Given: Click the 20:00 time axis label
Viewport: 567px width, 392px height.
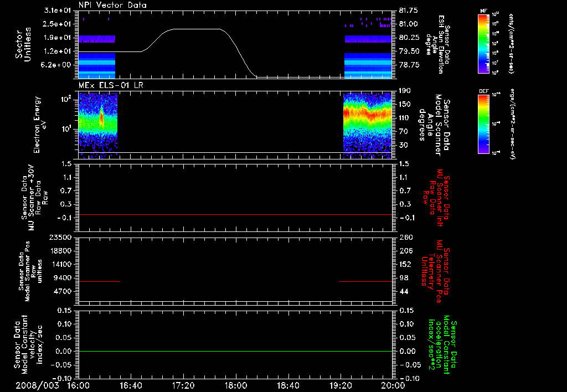Looking at the screenshot, I should [393, 385].
